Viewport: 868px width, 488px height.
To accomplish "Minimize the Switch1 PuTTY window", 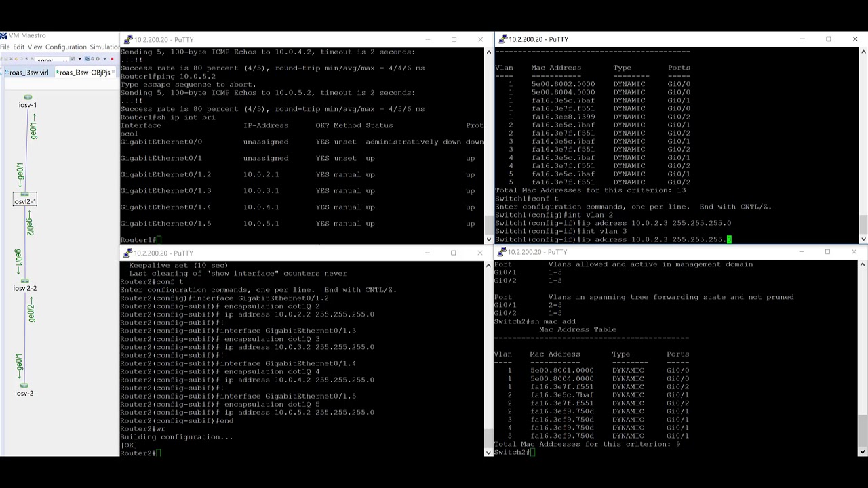I will (x=802, y=39).
